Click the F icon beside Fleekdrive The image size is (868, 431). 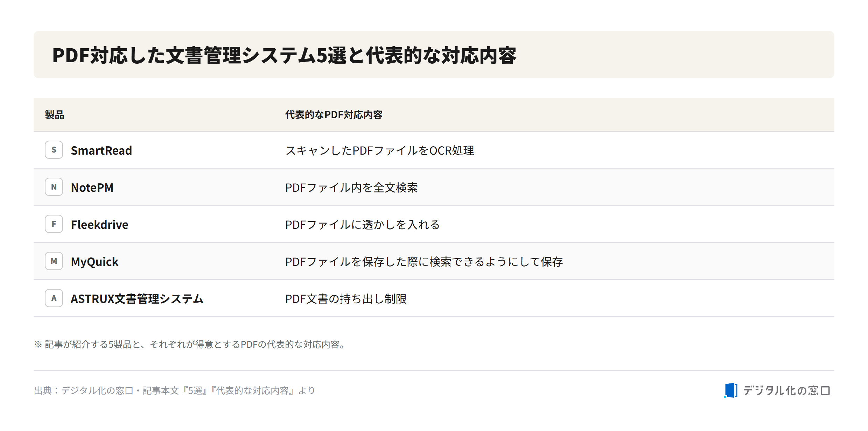(x=54, y=224)
